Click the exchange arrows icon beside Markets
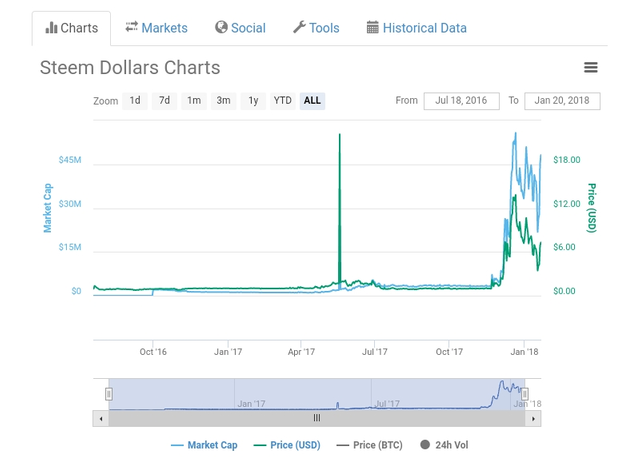 pyautogui.click(x=131, y=27)
